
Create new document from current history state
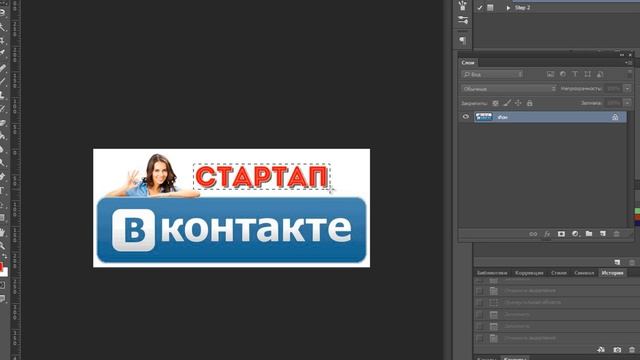tap(601, 350)
